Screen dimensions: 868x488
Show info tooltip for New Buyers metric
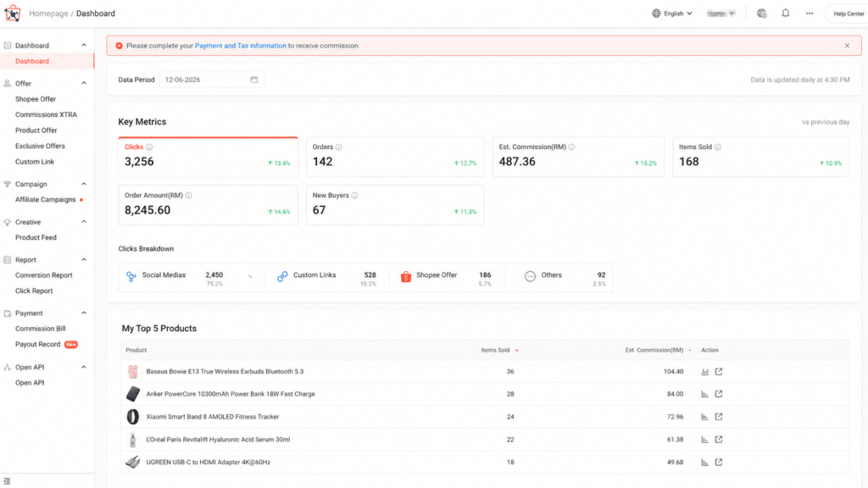[x=354, y=196]
